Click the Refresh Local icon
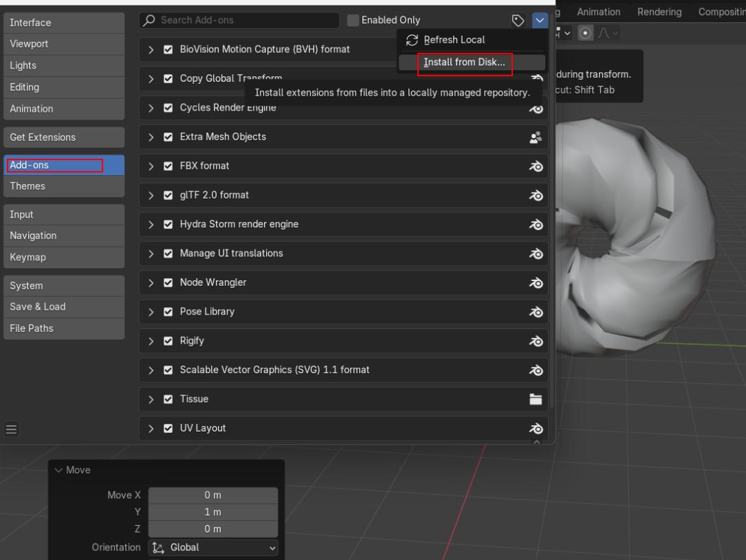Image resolution: width=746 pixels, height=560 pixels. click(x=412, y=40)
